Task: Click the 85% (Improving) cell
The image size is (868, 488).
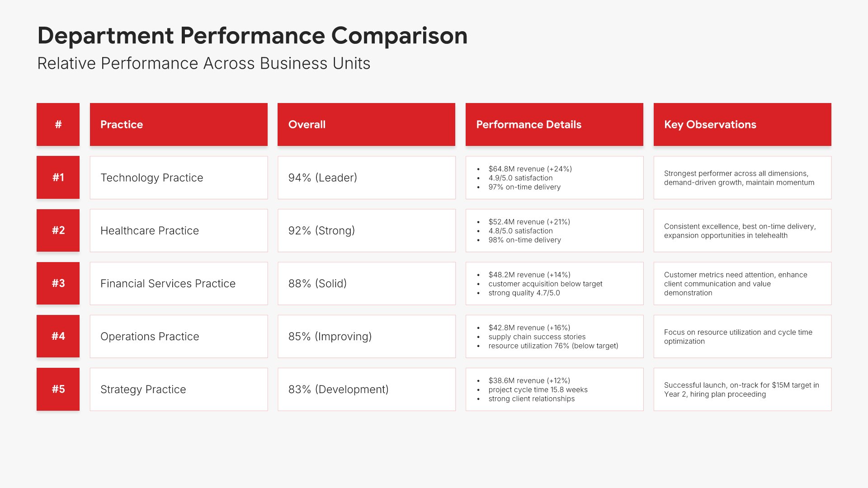Action: [366, 336]
